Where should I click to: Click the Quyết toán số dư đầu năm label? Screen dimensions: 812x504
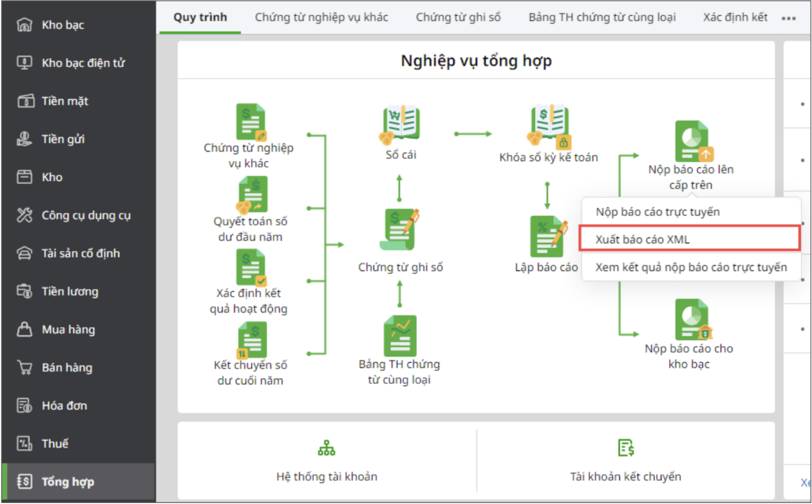click(x=250, y=229)
